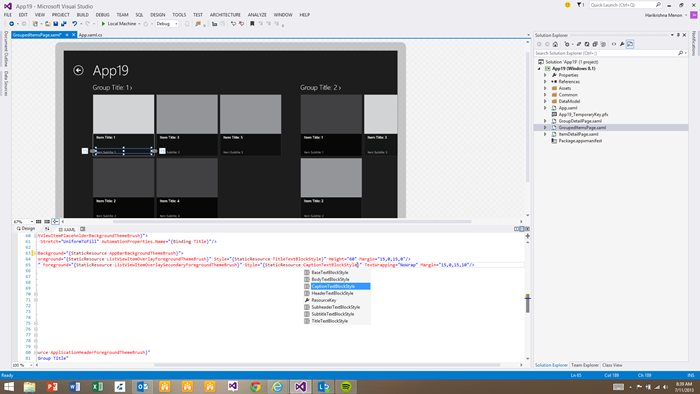
Task: Click the back arrow on the App19 design page
Action: pos(78,70)
